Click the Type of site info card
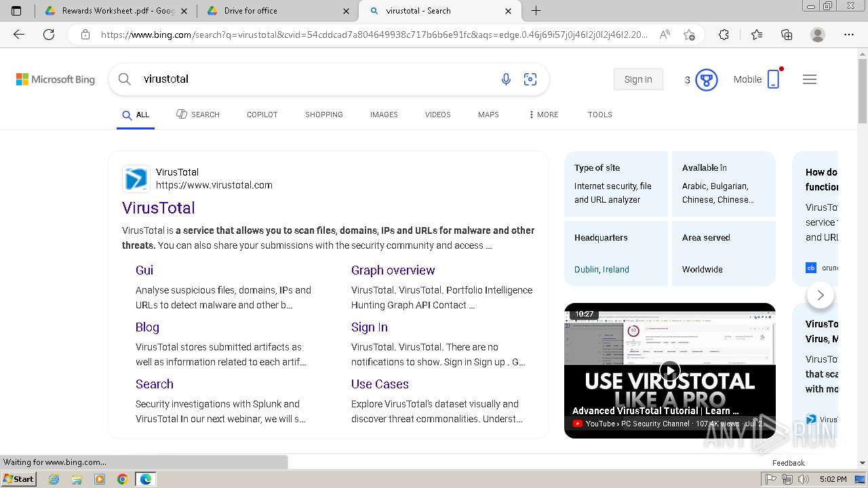The image size is (868, 488). 616,184
